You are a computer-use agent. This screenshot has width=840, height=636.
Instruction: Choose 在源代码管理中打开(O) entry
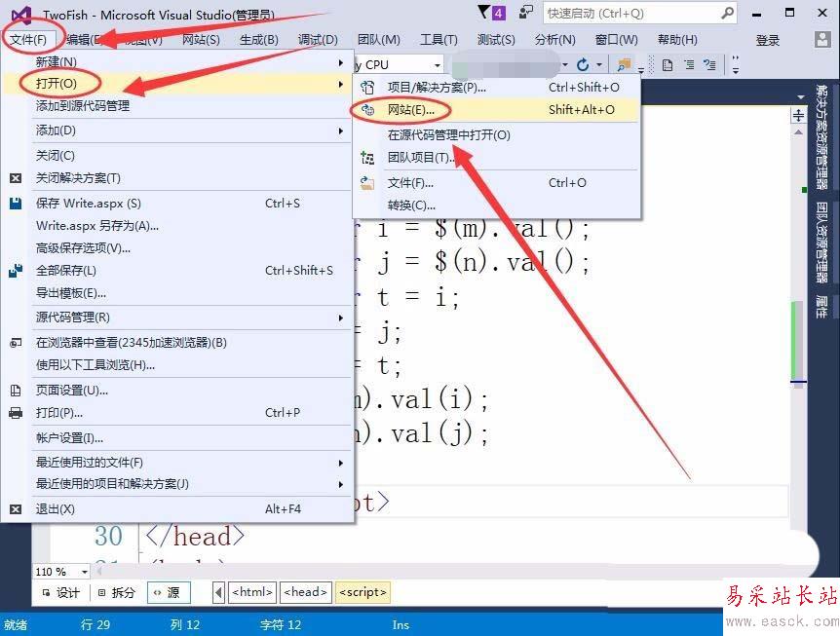point(496,135)
